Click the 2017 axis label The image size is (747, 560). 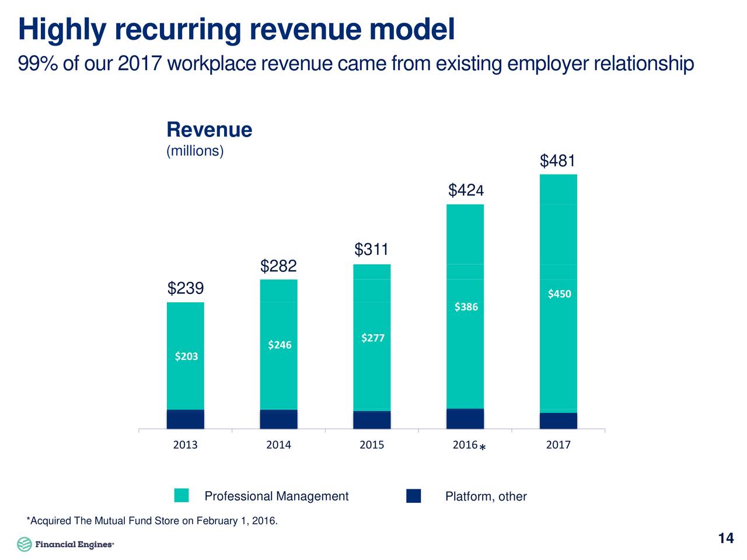pyautogui.click(x=558, y=445)
